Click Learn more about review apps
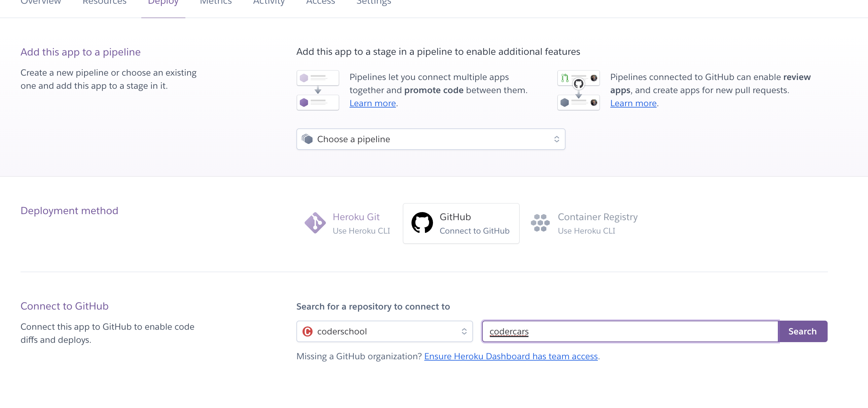This screenshot has height=408, width=868. (x=633, y=104)
